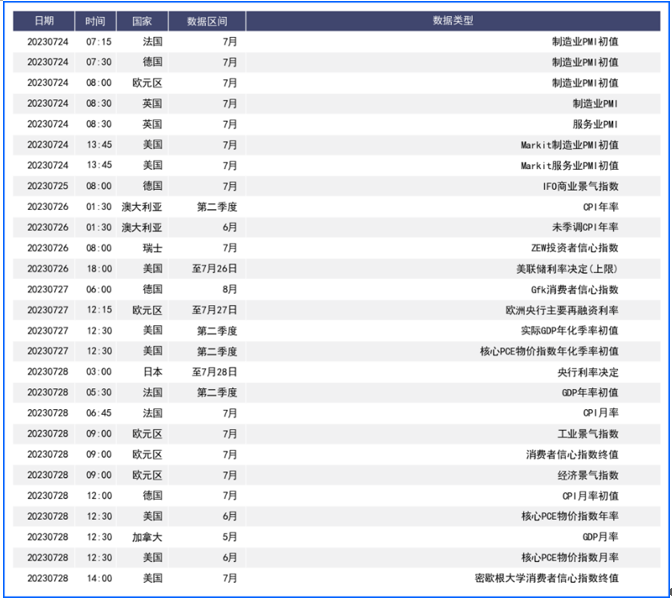672x598 pixels.
Task: Click 欧元区 in the 08:00 20230724 row
Action: coord(147,83)
